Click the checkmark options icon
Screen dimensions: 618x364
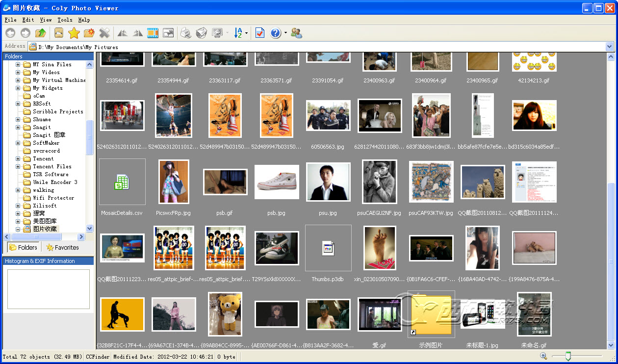260,33
